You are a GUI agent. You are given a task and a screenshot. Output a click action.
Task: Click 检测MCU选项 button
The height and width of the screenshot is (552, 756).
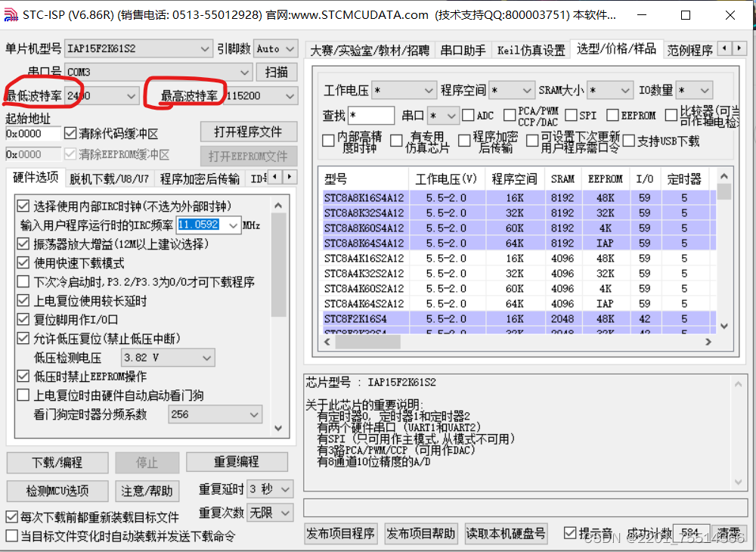(x=57, y=491)
